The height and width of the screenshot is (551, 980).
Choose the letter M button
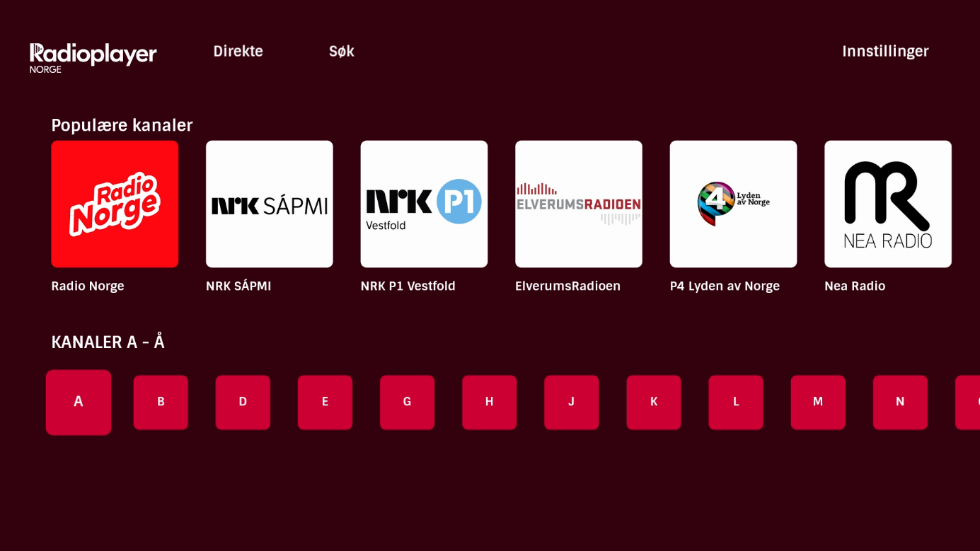(x=818, y=402)
